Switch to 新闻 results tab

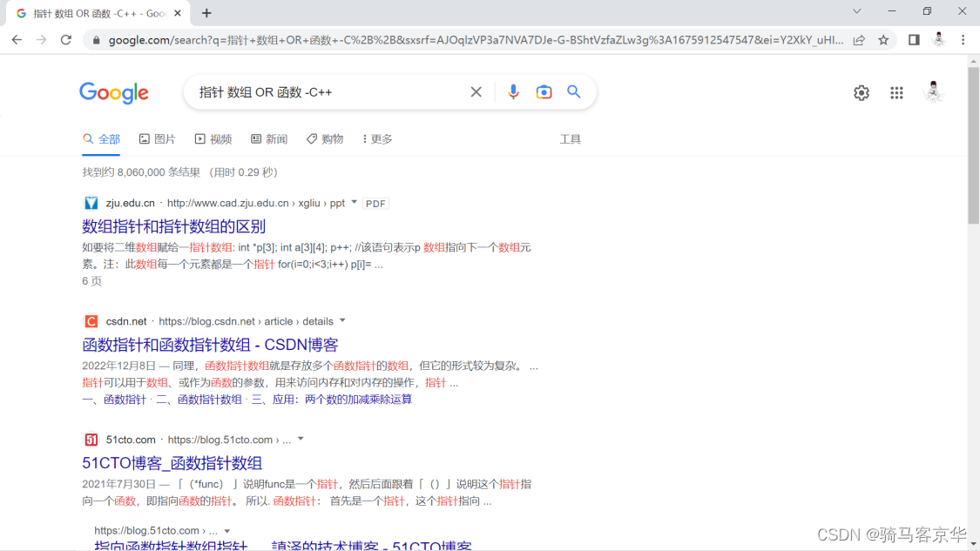point(269,138)
